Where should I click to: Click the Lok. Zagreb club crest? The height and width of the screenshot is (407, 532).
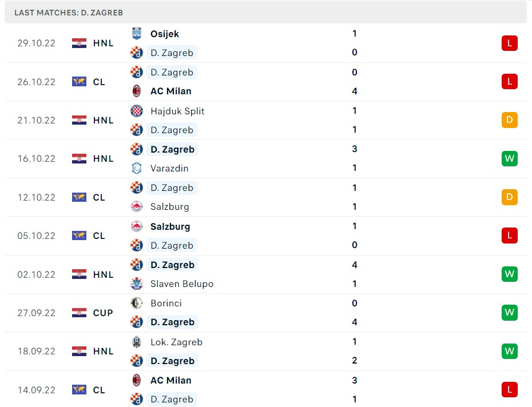[137, 342]
